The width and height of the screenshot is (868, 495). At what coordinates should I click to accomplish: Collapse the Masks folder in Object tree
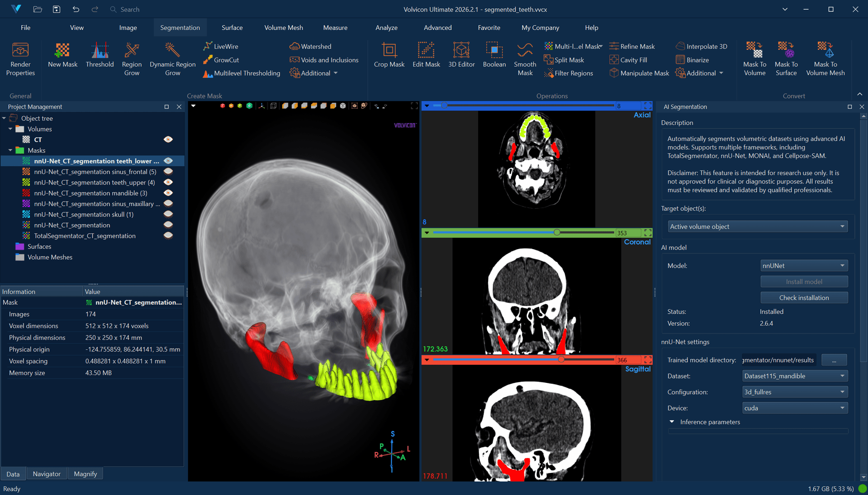point(10,150)
